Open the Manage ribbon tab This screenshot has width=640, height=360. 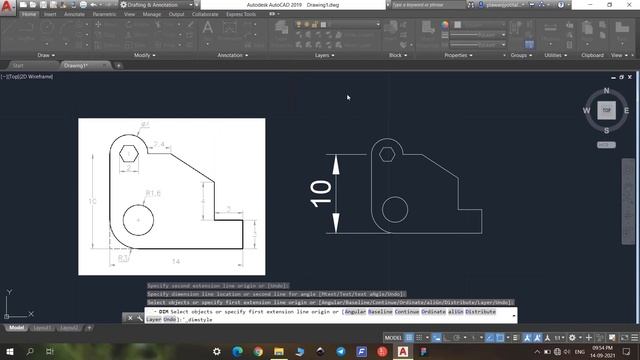pyautogui.click(x=152, y=14)
